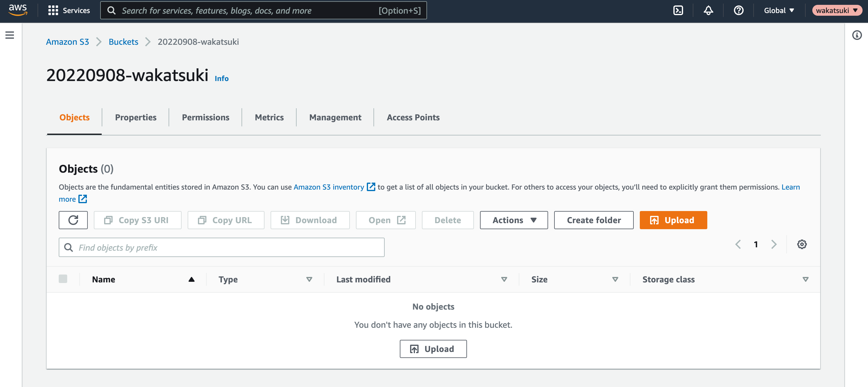Click the Create folder button
Viewport: 868px width, 387px height.
click(593, 220)
